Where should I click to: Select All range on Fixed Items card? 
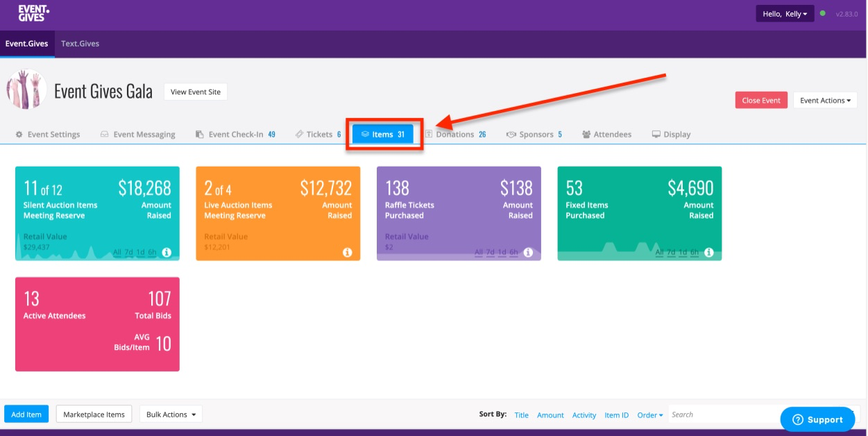point(660,253)
